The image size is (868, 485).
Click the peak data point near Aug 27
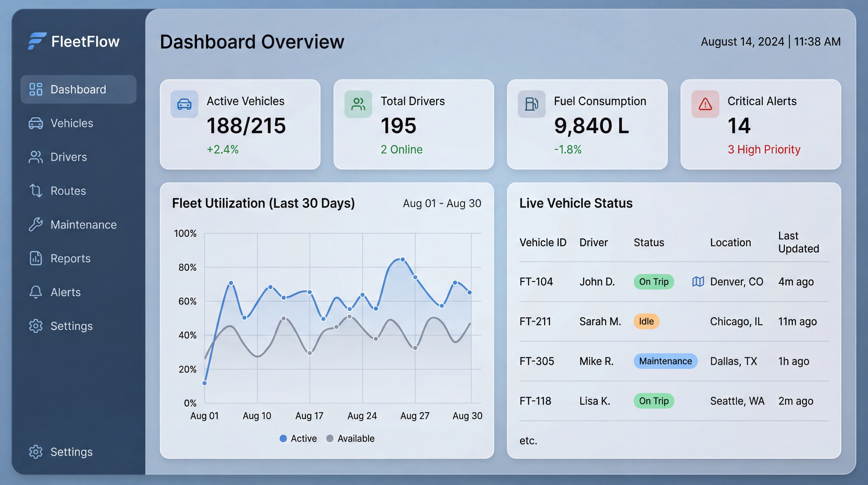click(x=402, y=259)
